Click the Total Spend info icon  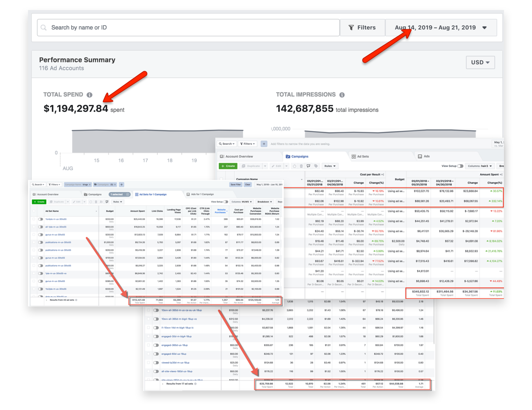pyautogui.click(x=89, y=95)
